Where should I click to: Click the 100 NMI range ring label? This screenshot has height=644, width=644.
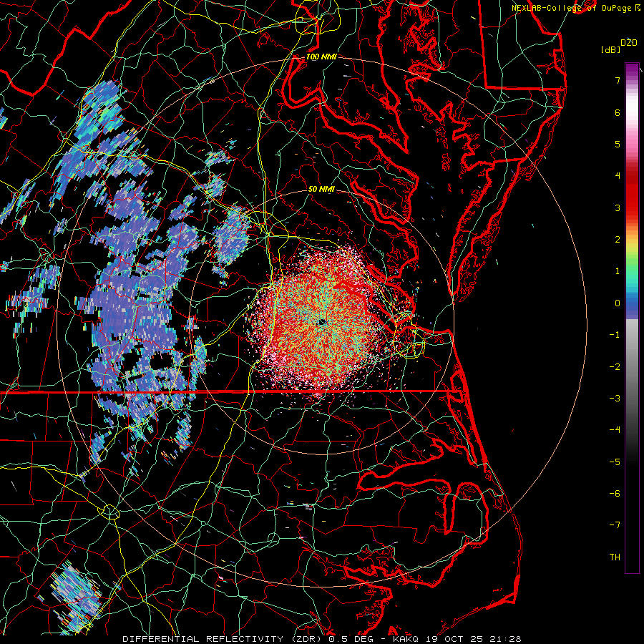point(321,57)
